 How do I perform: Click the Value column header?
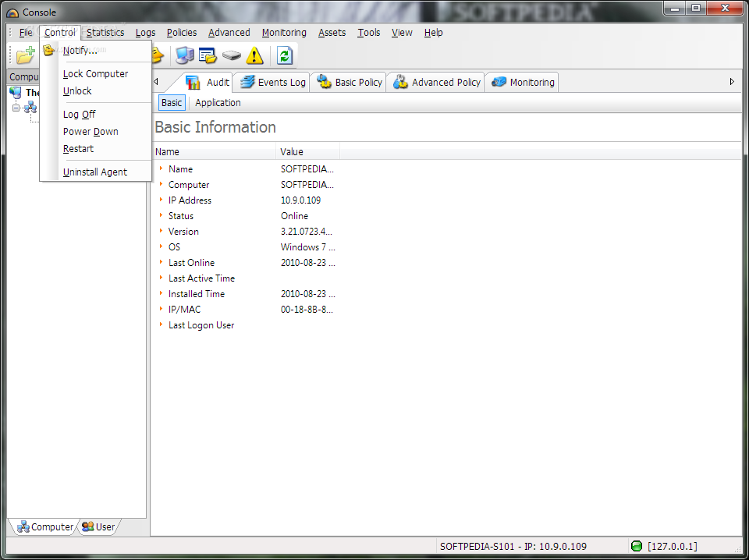(x=308, y=152)
